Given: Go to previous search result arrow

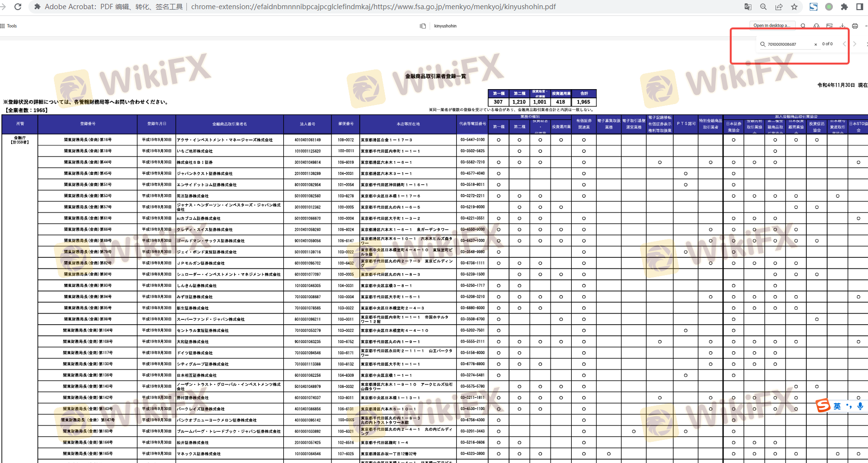Looking at the screenshot, I should coord(844,44).
